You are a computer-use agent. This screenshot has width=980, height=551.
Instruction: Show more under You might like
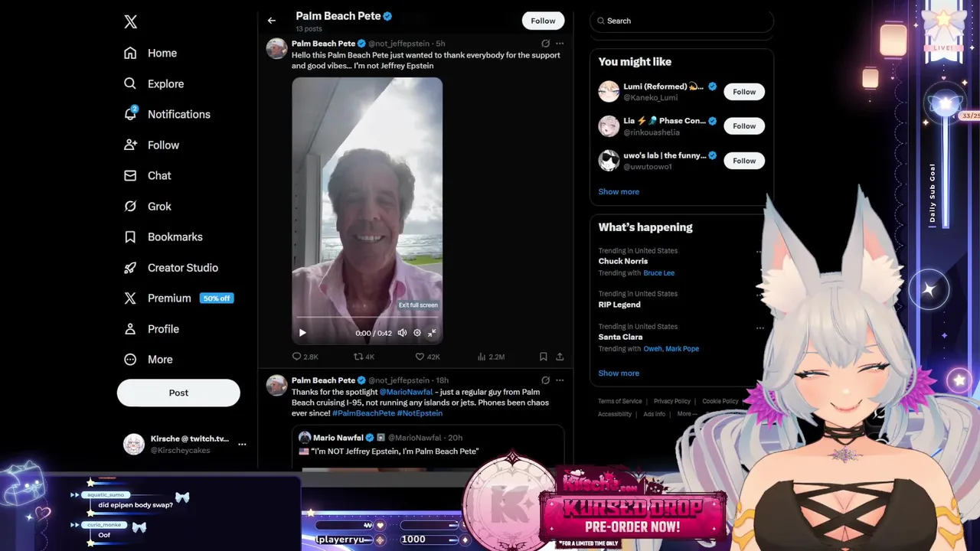coord(619,192)
